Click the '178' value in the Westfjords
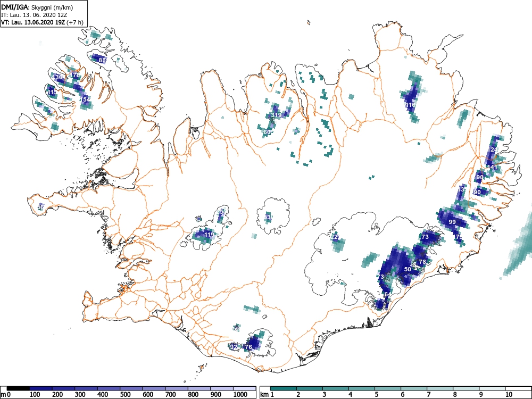This screenshot has height=399, width=532. [x=76, y=75]
